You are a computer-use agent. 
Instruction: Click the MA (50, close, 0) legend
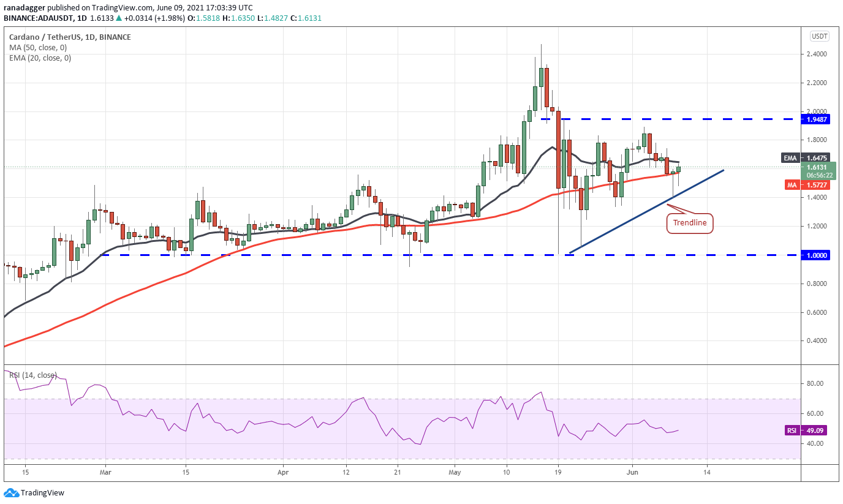38,48
